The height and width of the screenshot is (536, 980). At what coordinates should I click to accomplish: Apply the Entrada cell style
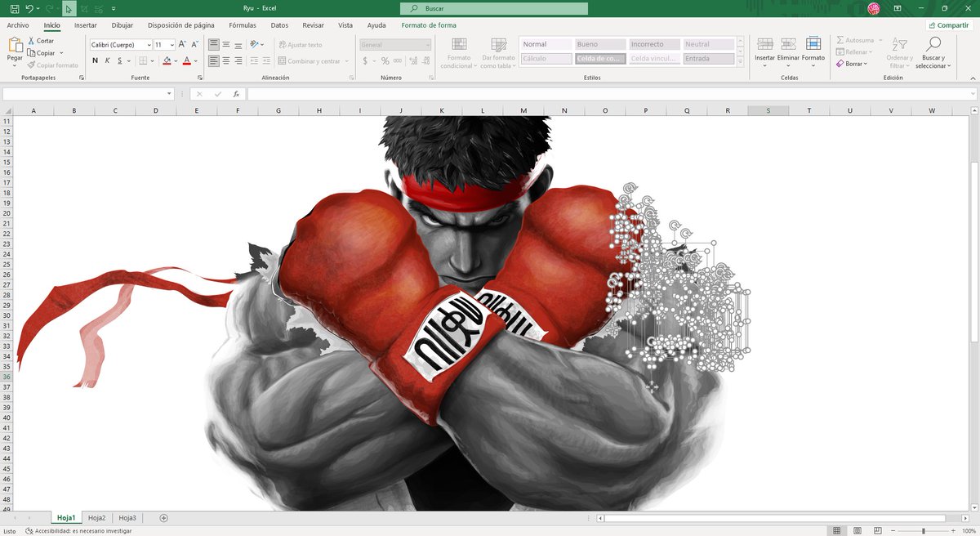708,59
